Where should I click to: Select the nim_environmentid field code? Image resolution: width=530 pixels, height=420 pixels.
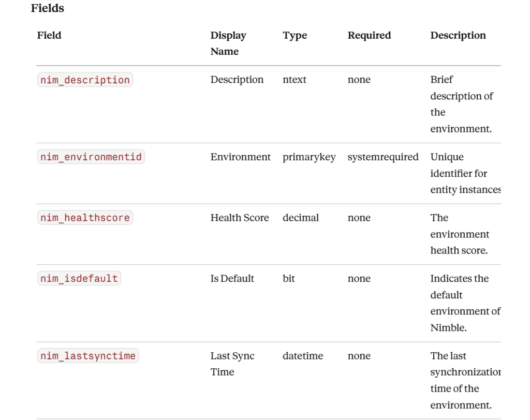coord(91,157)
